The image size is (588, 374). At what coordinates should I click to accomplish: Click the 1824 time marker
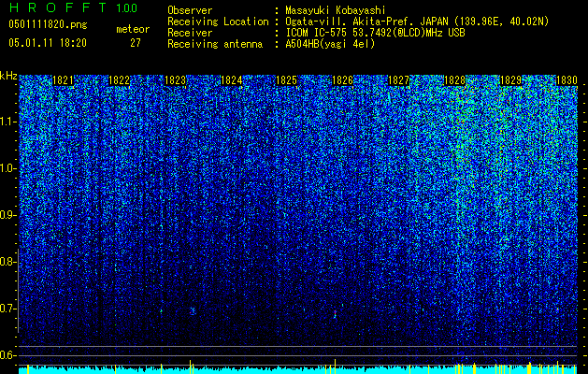point(231,80)
